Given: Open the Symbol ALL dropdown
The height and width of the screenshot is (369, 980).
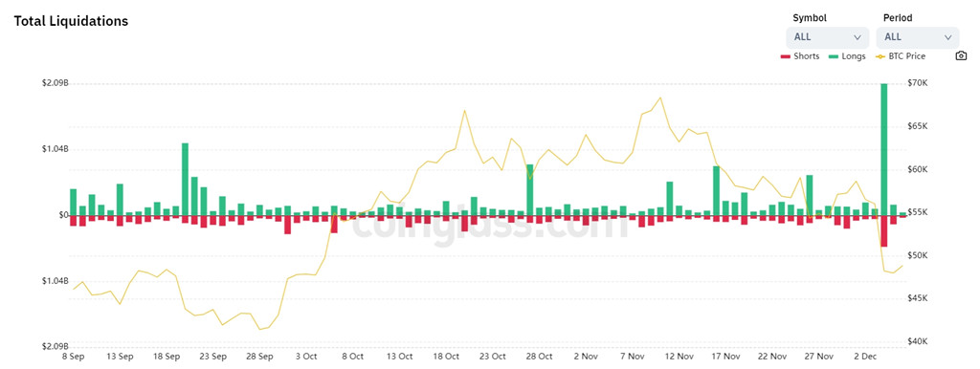Looking at the screenshot, I should 828,37.
